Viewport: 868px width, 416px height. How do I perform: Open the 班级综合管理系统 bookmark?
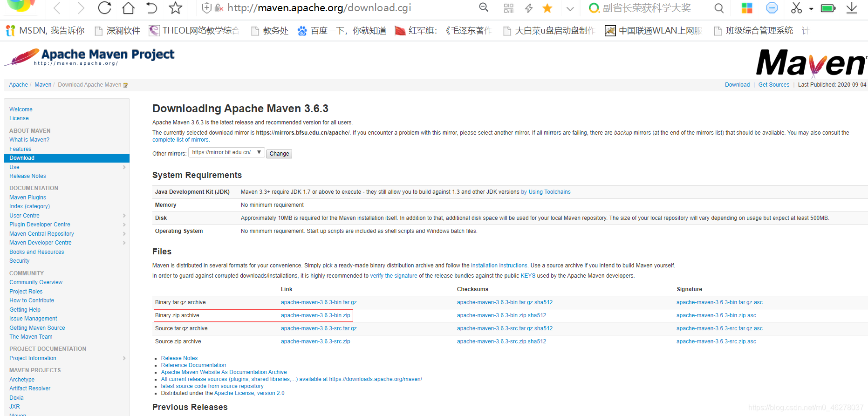pos(761,31)
